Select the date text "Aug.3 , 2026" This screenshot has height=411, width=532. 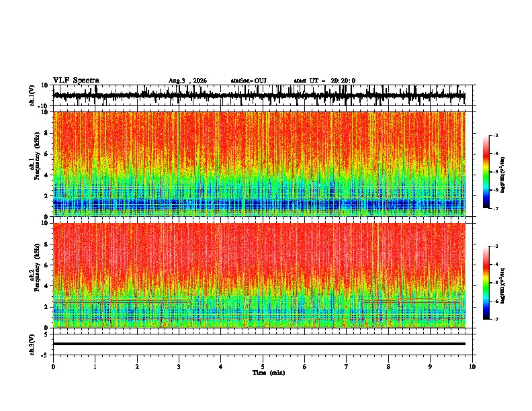tap(187, 81)
